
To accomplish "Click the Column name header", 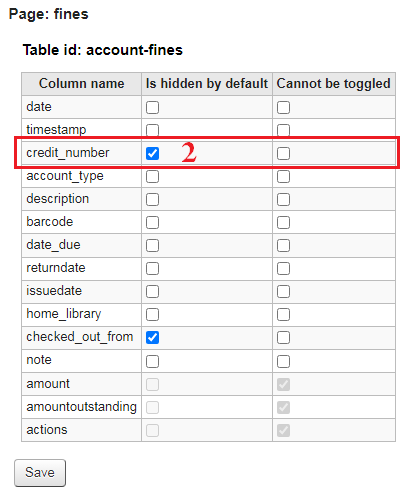I will [82, 84].
